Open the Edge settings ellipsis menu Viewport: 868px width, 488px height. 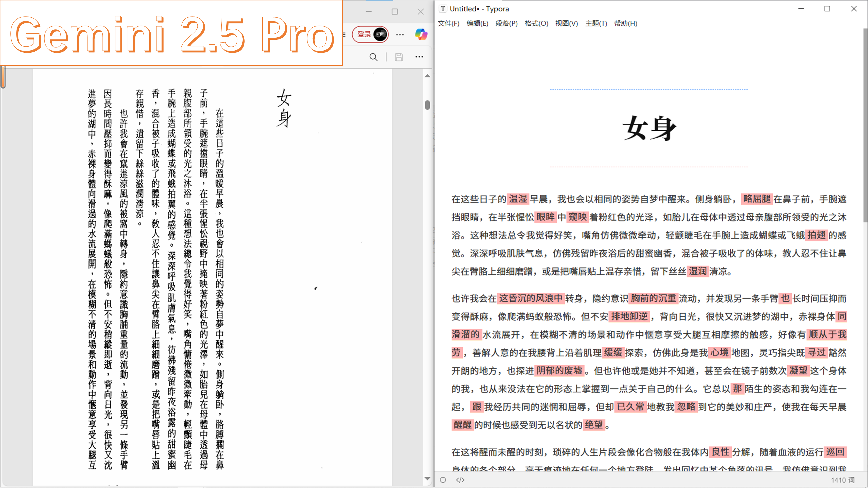pyautogui.click(x=400, y=34)
